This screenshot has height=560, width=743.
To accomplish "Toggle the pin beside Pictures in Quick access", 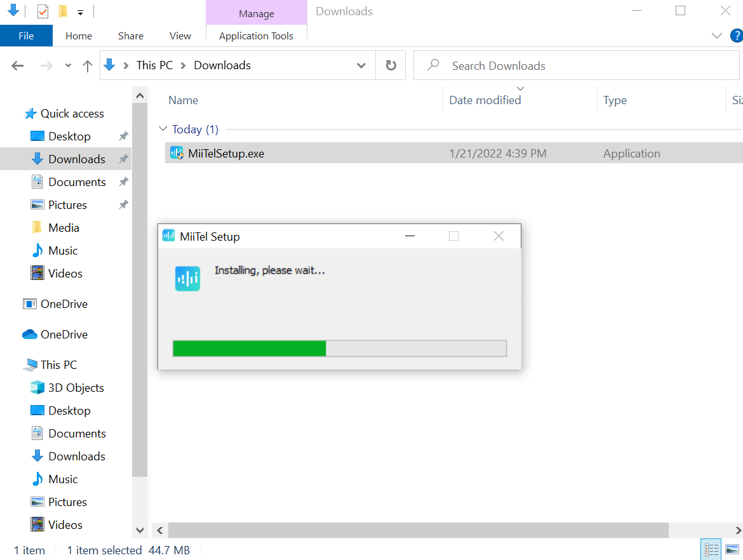I will tap(124, 204).
